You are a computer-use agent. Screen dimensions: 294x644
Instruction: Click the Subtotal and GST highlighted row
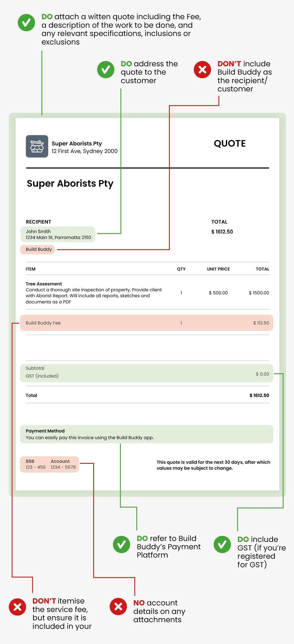click(147, 373)
